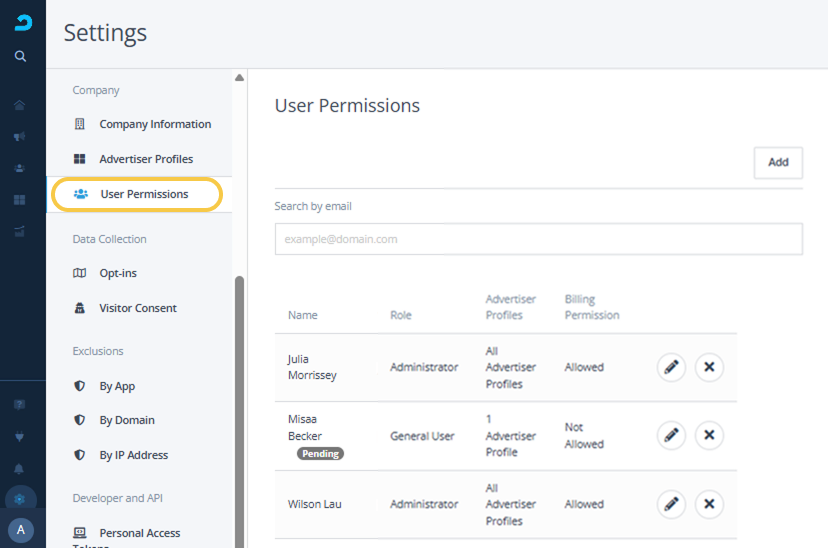
Task: Open Visitor Consent settings page
Action: [x=138, y=308]
